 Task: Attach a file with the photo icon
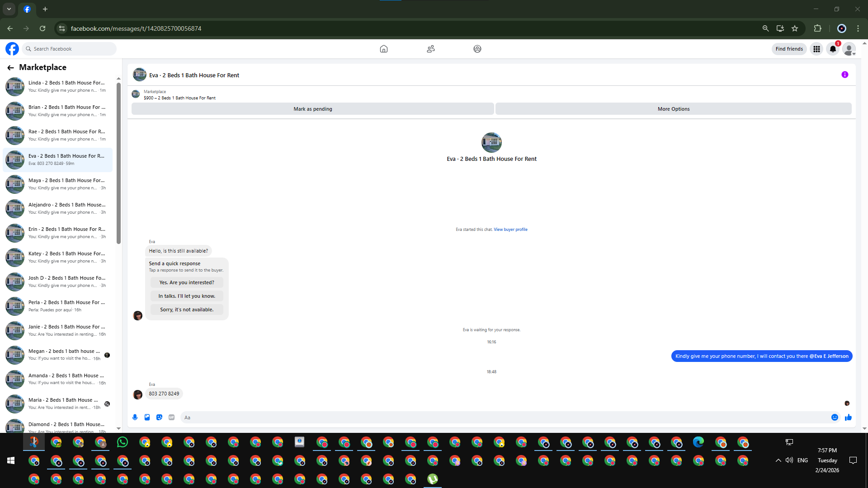(147, 418)
